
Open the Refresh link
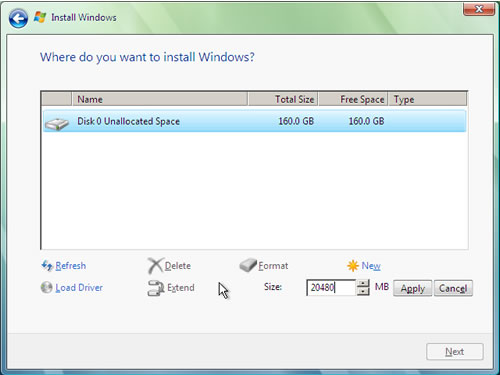pos(71,266)
